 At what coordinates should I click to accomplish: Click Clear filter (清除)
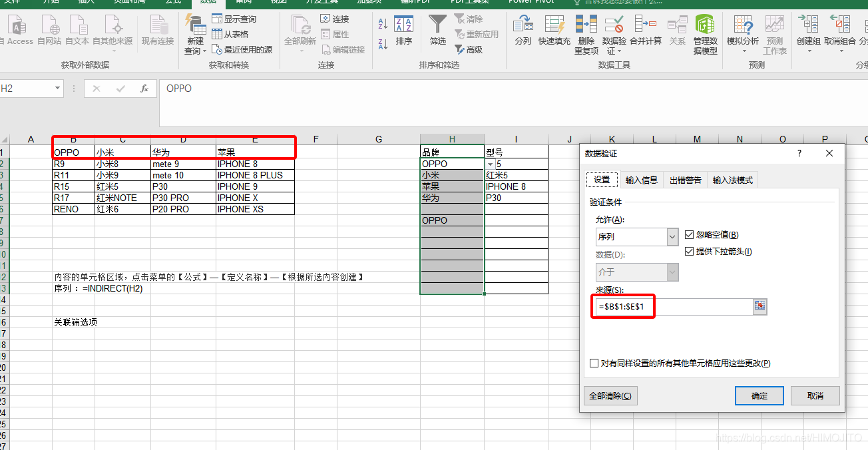click(469, 19)
